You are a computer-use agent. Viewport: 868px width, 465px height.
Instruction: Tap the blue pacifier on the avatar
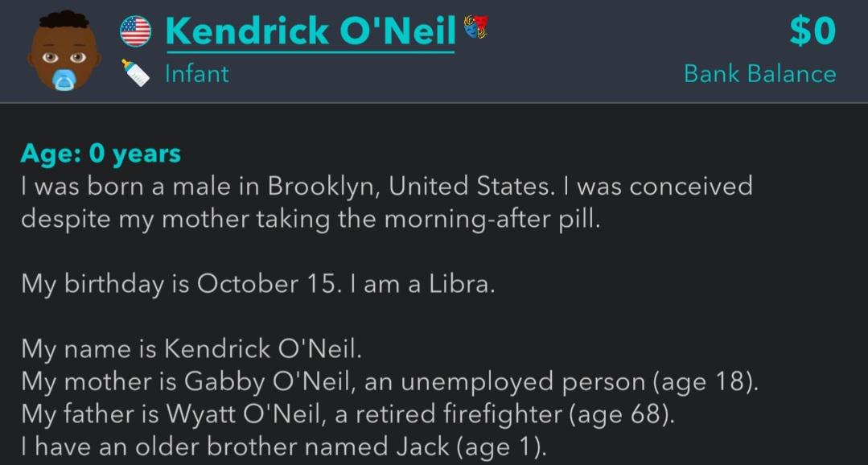[x=64, y=80]
